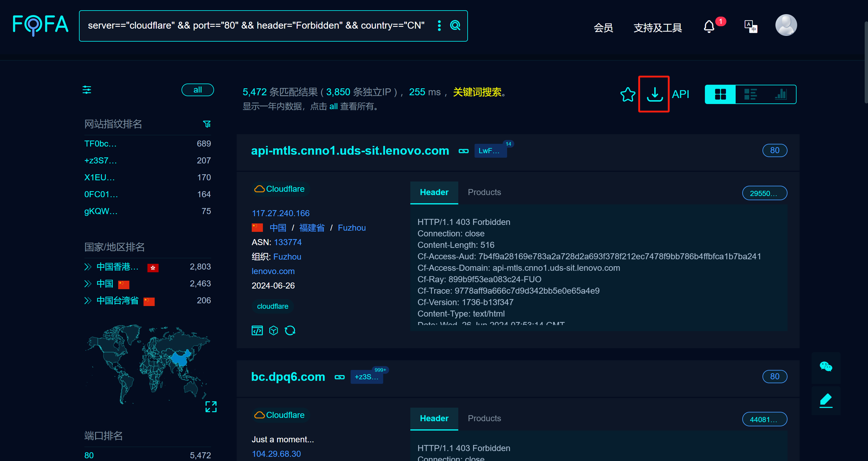Image resolution: width=868 pixels, height=461 pixels.
Task: Open search options three-dot menu
Action: [x=439, y=26]
